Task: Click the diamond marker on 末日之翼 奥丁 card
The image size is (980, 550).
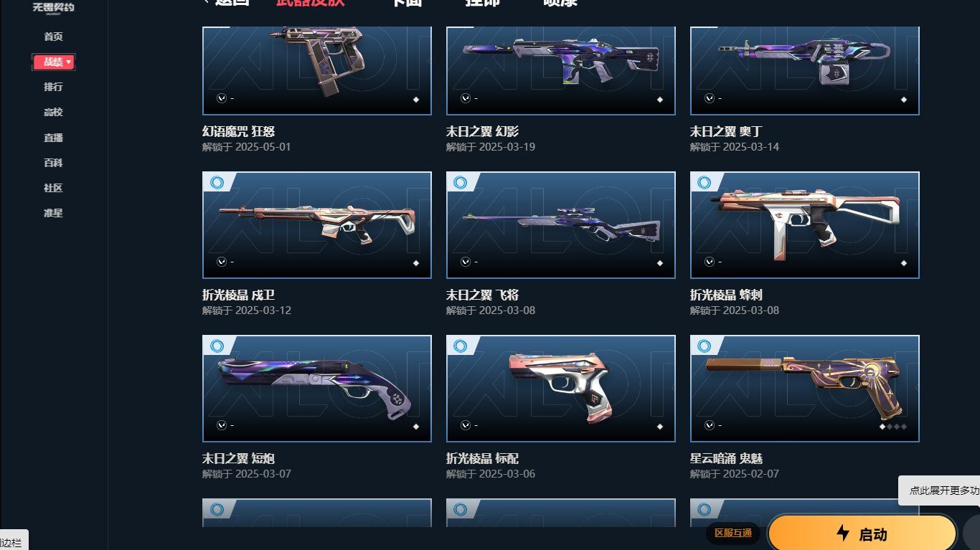Action: 904,100
